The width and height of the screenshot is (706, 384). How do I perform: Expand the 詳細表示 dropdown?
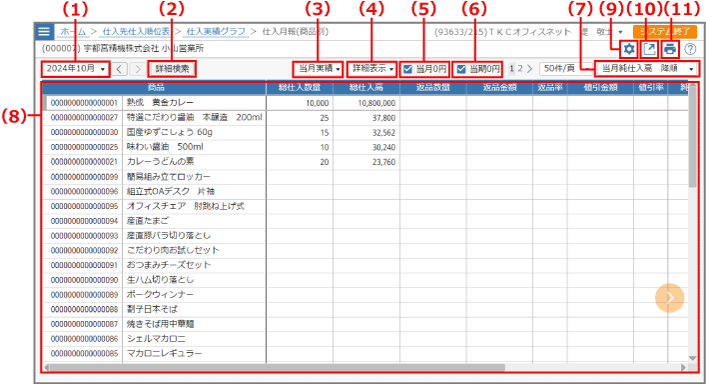click(372, 68)
